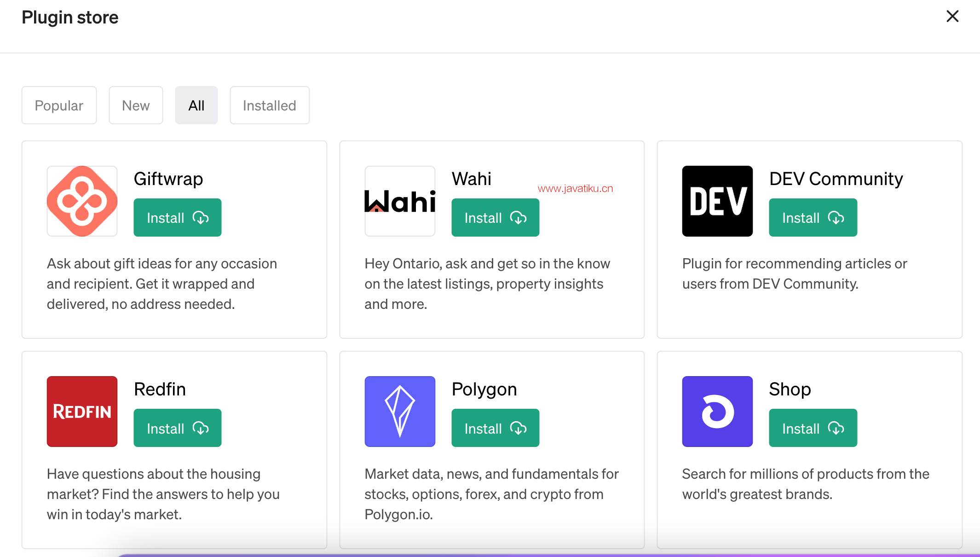980x557 pixels.
Task: Click the Redfin plugin title
Action: [x=160, y=389]
